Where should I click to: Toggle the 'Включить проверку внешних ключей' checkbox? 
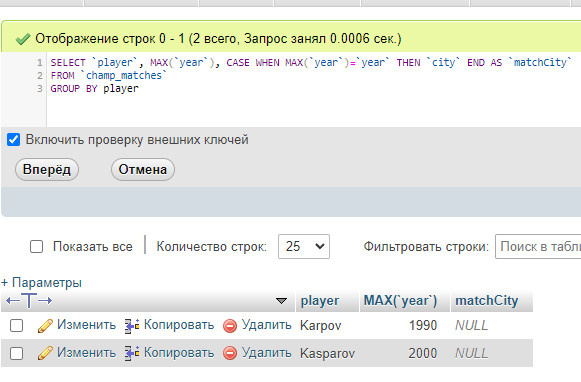(14, 140)
